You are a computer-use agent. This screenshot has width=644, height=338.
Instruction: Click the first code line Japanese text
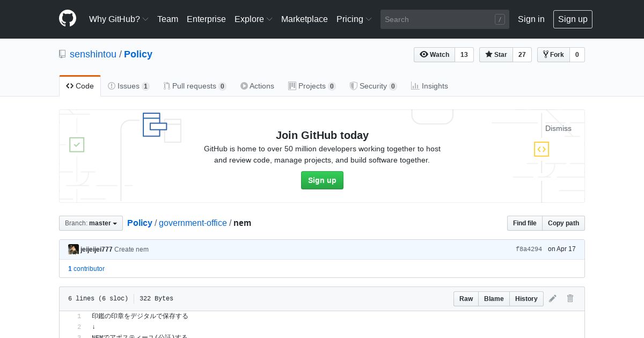pyautogui.click(x=140, y=317)
